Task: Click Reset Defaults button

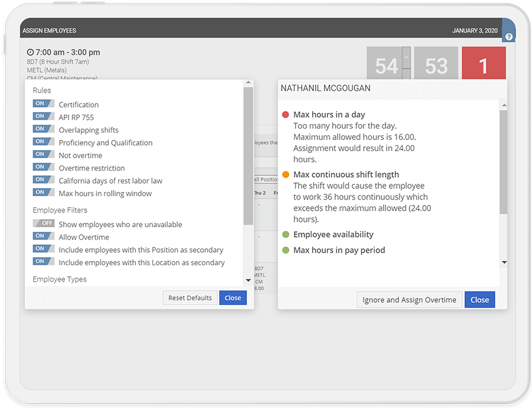Action: point(190,298)
